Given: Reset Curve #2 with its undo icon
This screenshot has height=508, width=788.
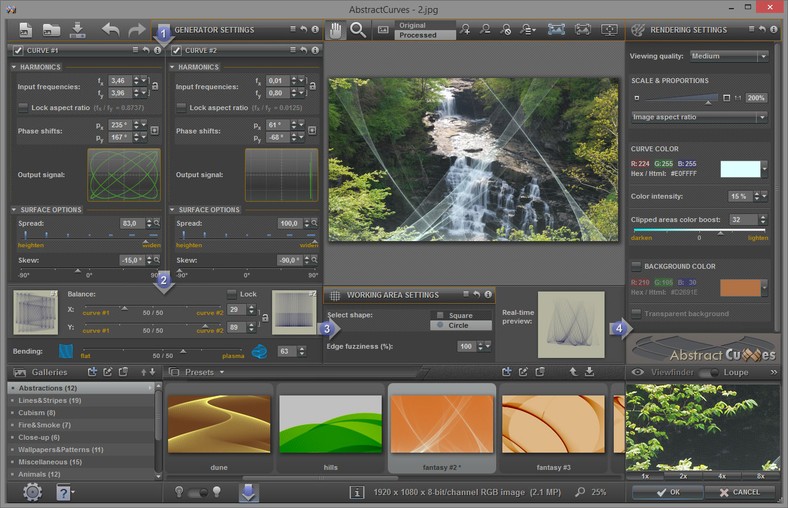Looking at the screenshot, I should click(x=304, y=50).
